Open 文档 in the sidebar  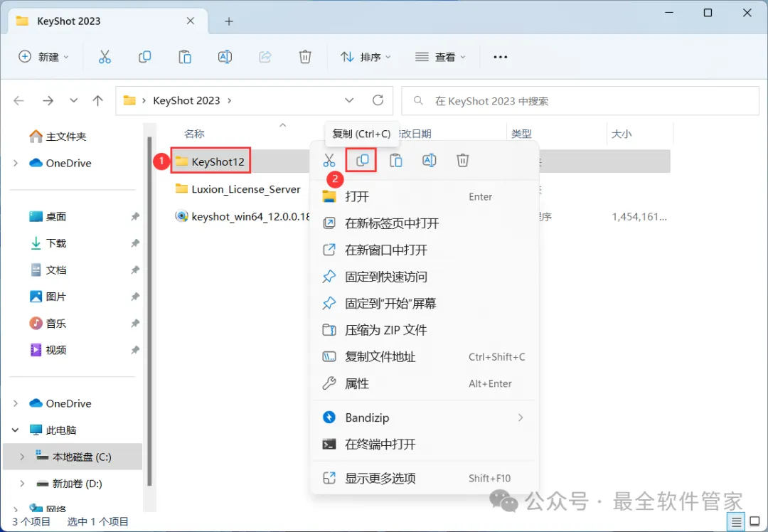48,270
